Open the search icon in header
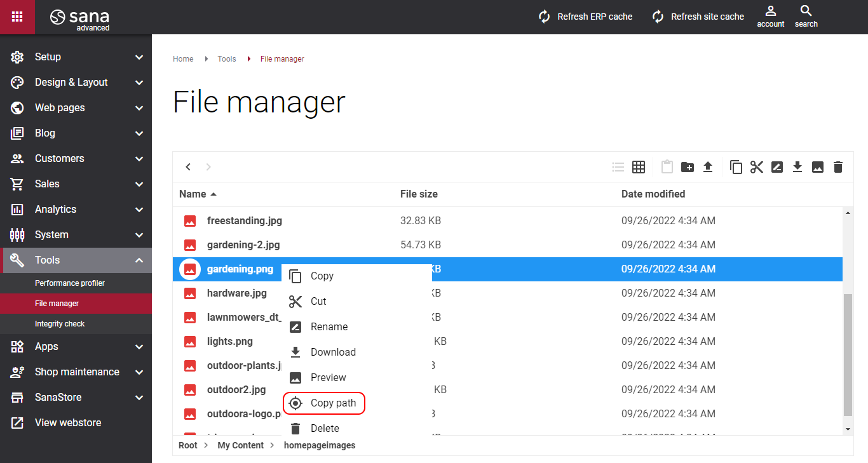This screenshot has height=463, width=868. [806, 17]
